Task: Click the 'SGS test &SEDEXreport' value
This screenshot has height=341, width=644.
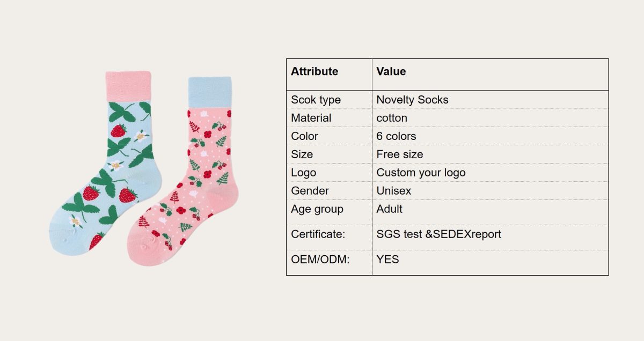Action: tap(439, 234)
